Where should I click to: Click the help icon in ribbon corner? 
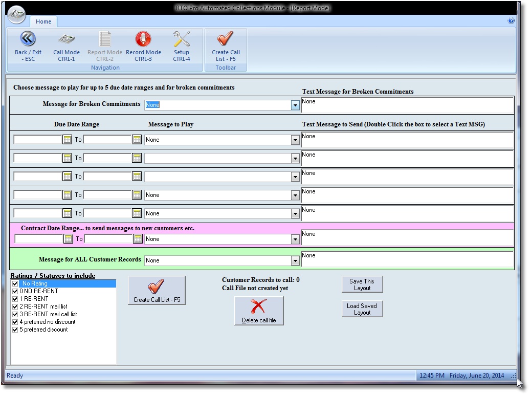pyautogui.click(x=511, y=21)
